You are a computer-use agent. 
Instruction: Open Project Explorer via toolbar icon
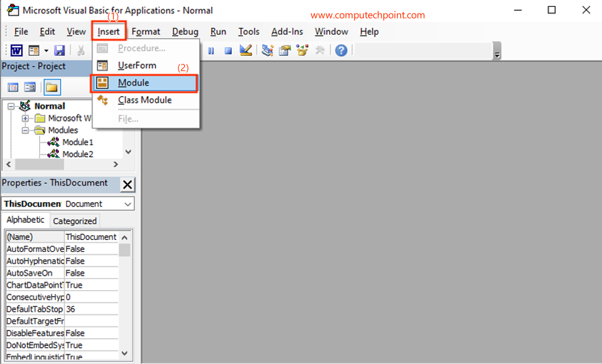coord(267,50)
